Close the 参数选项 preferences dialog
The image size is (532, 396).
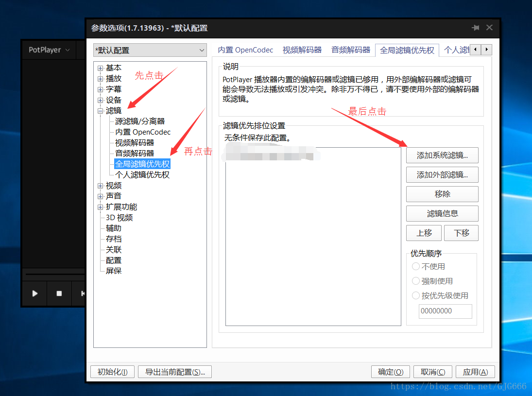coord(489,28)
